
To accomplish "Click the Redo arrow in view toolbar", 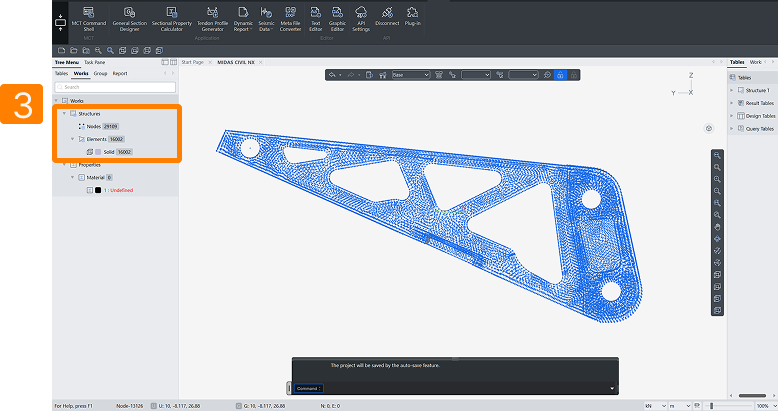I will pos(351,75).
